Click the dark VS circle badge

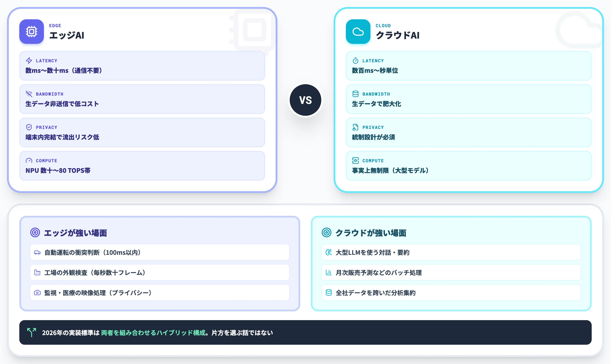[305, 100]
